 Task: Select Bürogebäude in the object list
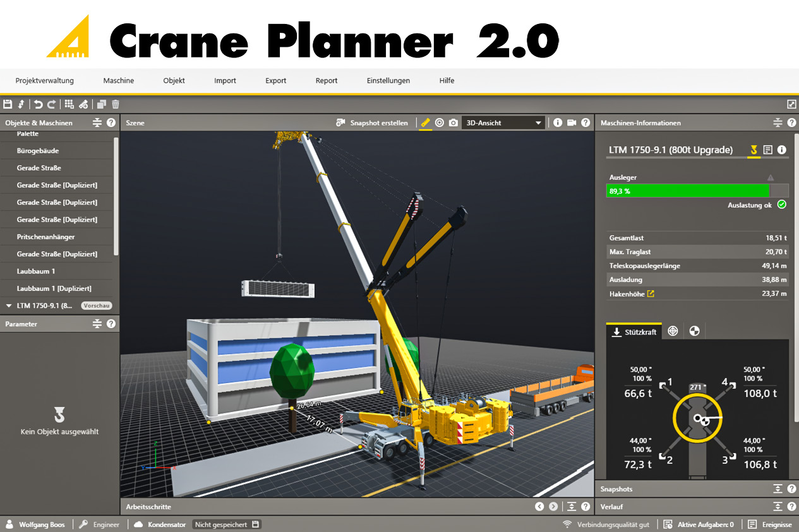(x=38, y=151)
